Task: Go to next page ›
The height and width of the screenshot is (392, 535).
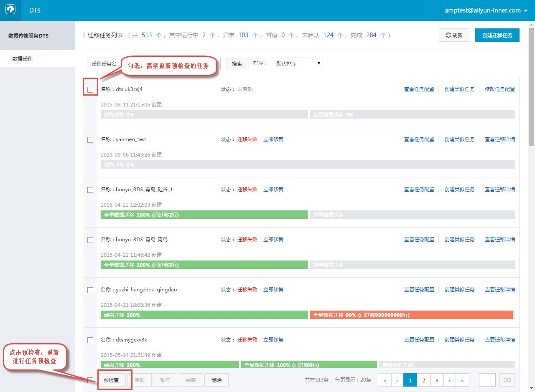Action: click(x=450, y=380)
